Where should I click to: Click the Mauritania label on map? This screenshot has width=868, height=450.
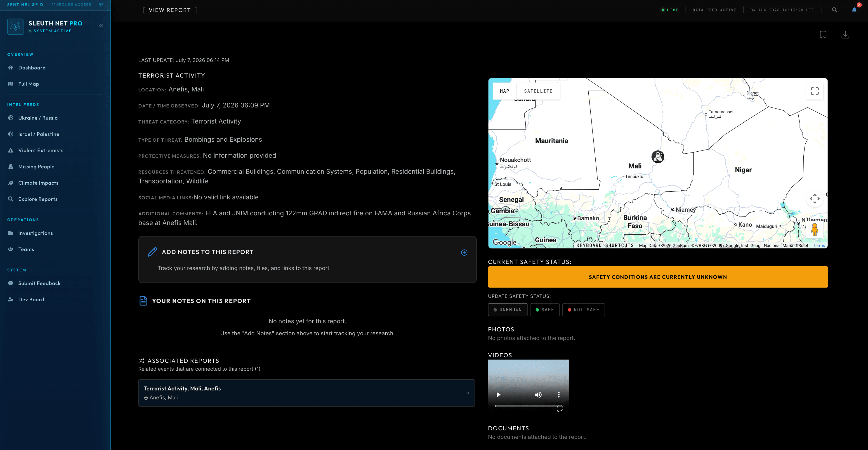coord(551,141)
